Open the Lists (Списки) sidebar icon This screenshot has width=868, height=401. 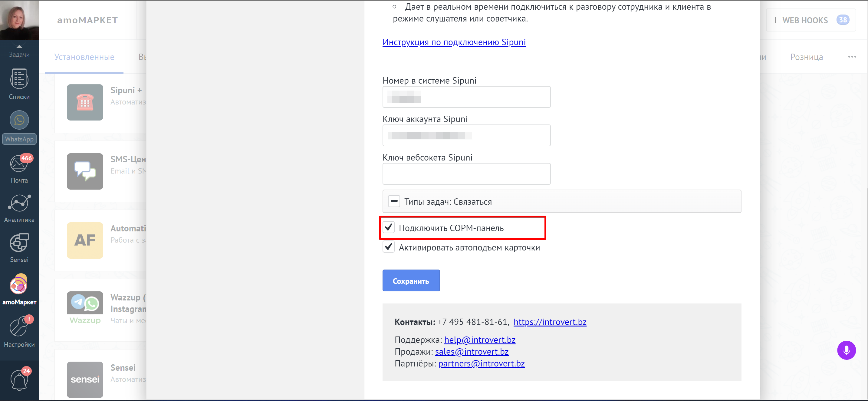tap(19, 84)
